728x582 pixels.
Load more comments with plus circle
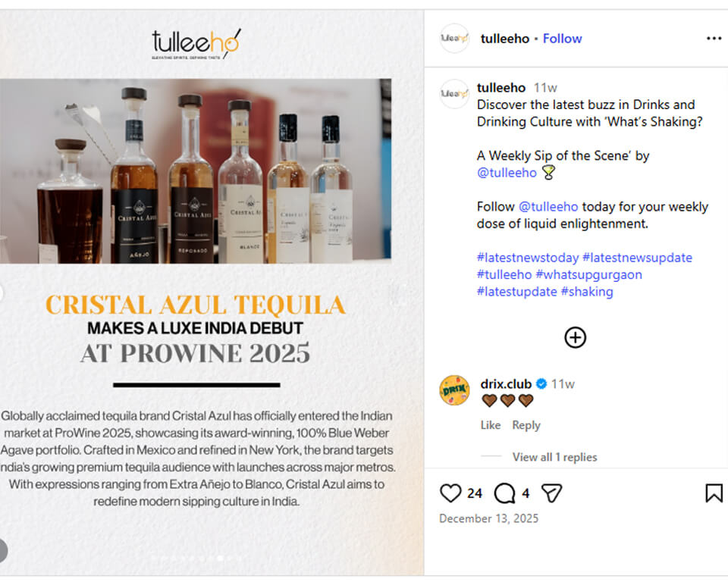point(576,337)
